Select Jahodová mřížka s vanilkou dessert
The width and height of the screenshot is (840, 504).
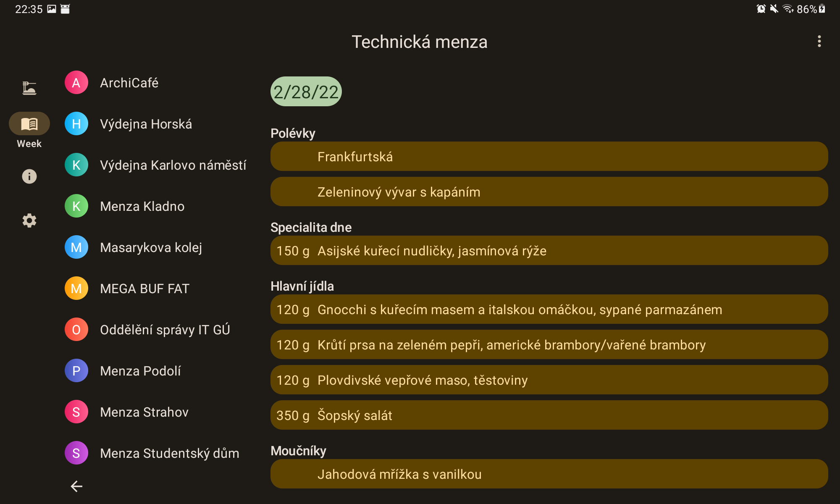point(549,474)
